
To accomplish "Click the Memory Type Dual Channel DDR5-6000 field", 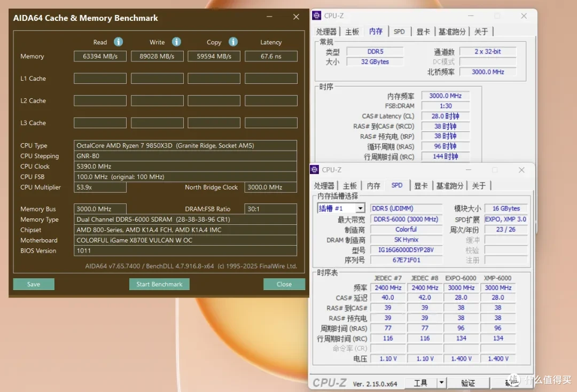I will pos(185,219).
